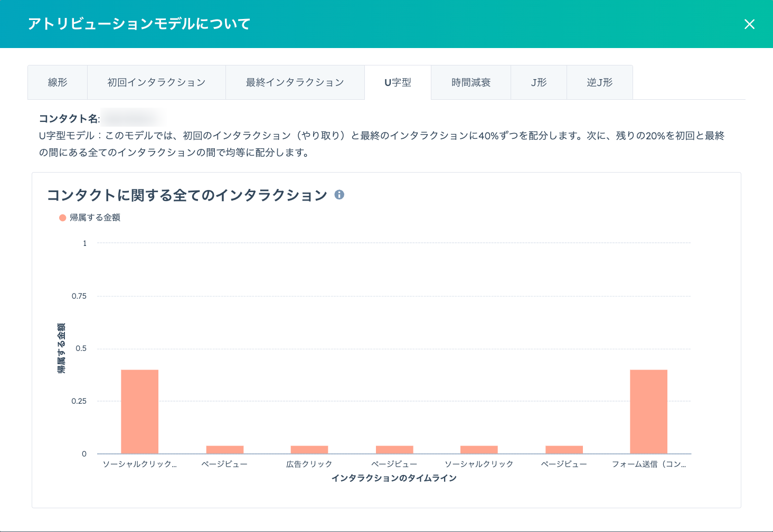Click the info icon beside chart title
The width and height of the screenshot is (773, 532).
(340, 195)
